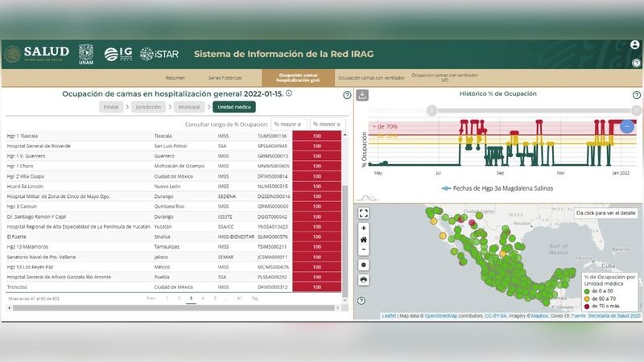
Task: Zoom in on the map
Action: coord(364,228)
